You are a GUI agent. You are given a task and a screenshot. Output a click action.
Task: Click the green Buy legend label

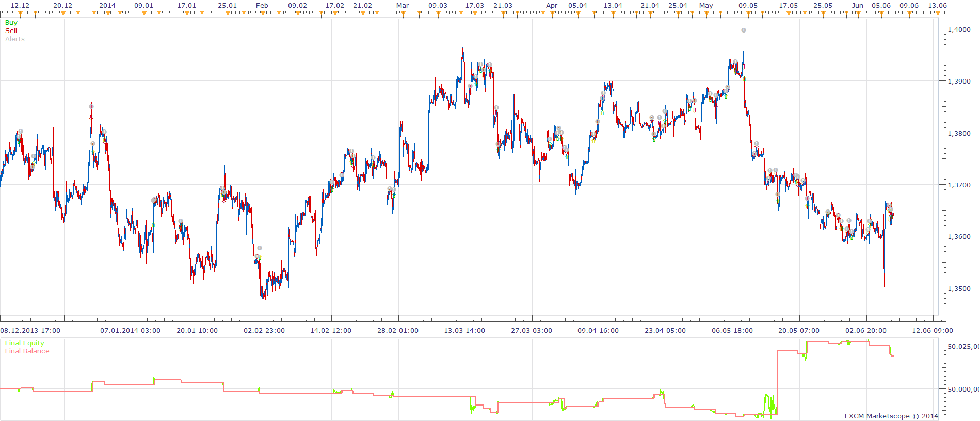click(11, 23)
